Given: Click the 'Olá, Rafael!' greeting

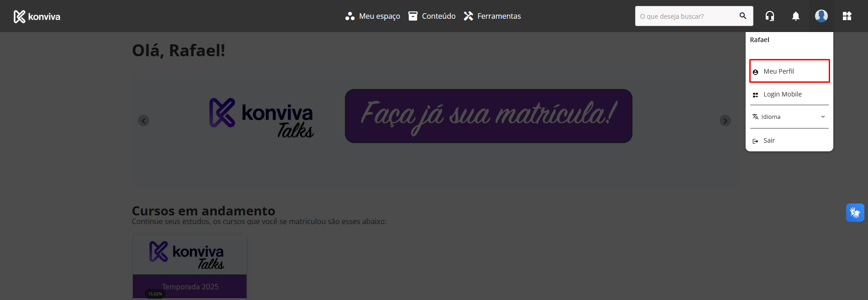Looking at the screenshot, I should [179, 50].
